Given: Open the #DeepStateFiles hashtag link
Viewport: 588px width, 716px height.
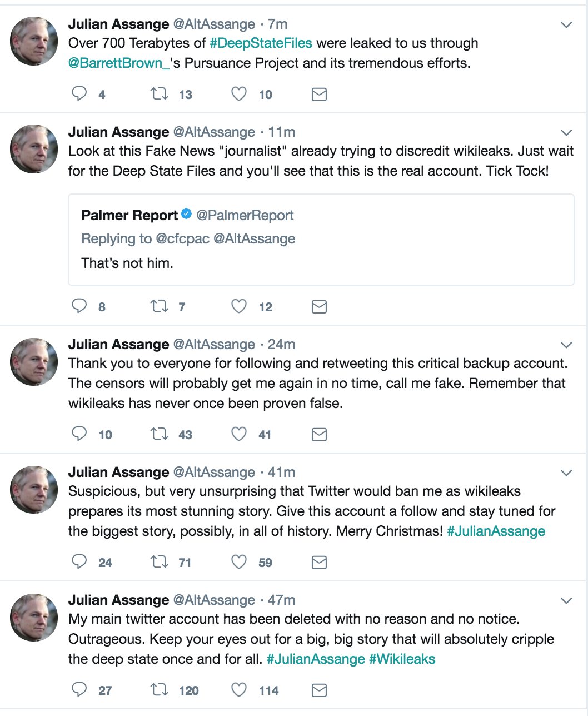Looking at the screenshot, I should (x=261, y=43).
